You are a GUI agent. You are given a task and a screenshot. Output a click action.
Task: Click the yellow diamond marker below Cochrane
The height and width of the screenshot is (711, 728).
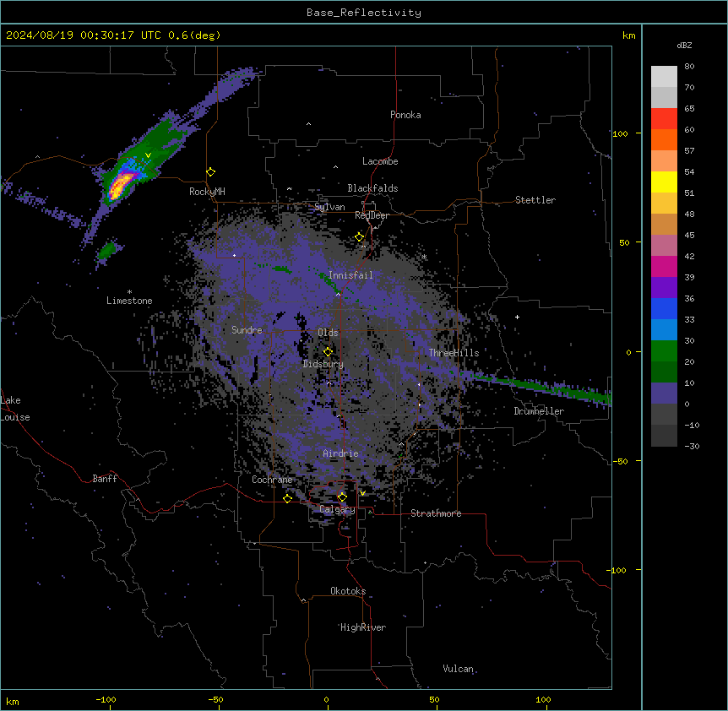pos(287,499)
